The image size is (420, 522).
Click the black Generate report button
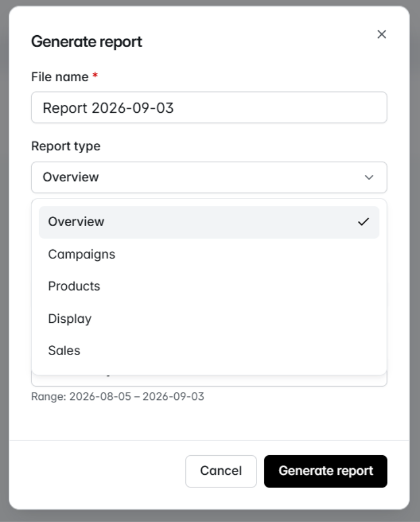tap(326, 471)
